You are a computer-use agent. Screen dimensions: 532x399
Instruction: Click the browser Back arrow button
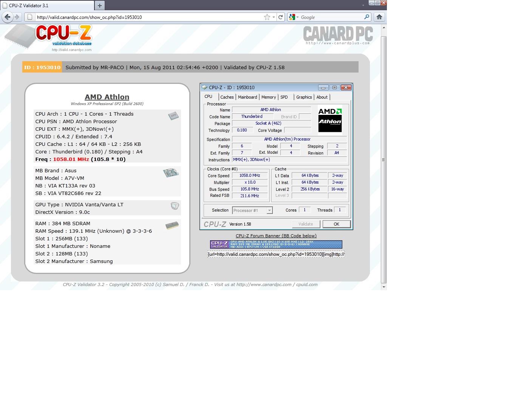coord(7,17)
